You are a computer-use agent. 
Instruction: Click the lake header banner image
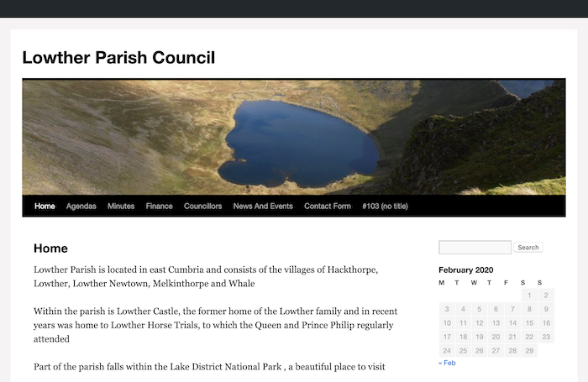pyautogui.click(x=294, y=137)
